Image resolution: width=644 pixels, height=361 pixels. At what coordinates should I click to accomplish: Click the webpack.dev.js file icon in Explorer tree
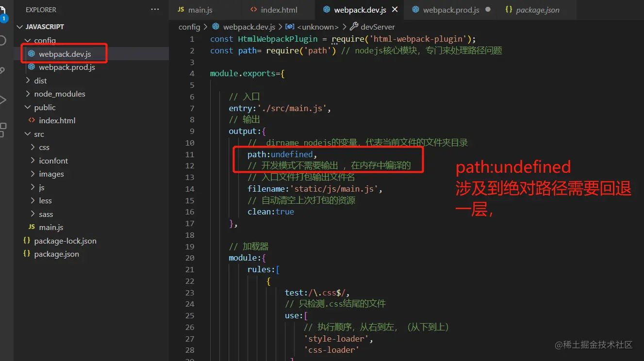(x=32, y=54)
